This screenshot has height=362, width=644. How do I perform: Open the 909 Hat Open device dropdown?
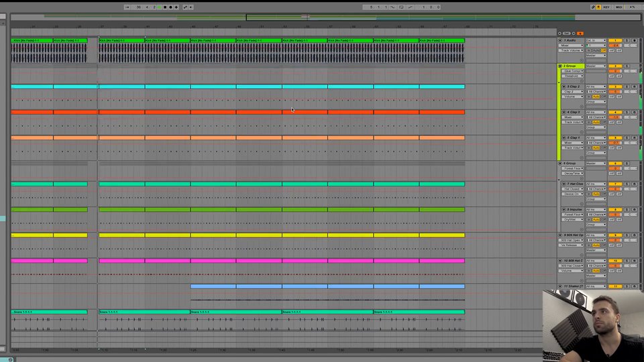coord(571,240)
